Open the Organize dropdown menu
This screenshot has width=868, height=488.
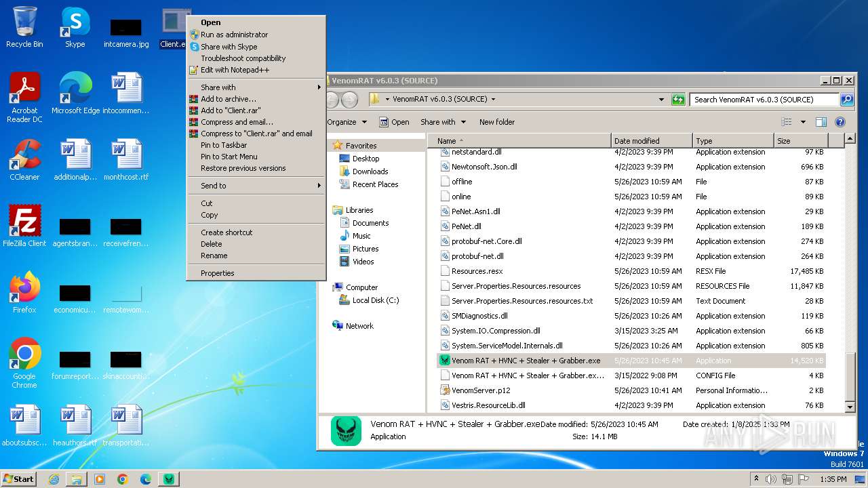pyautogui.click(x=347, y=122)
